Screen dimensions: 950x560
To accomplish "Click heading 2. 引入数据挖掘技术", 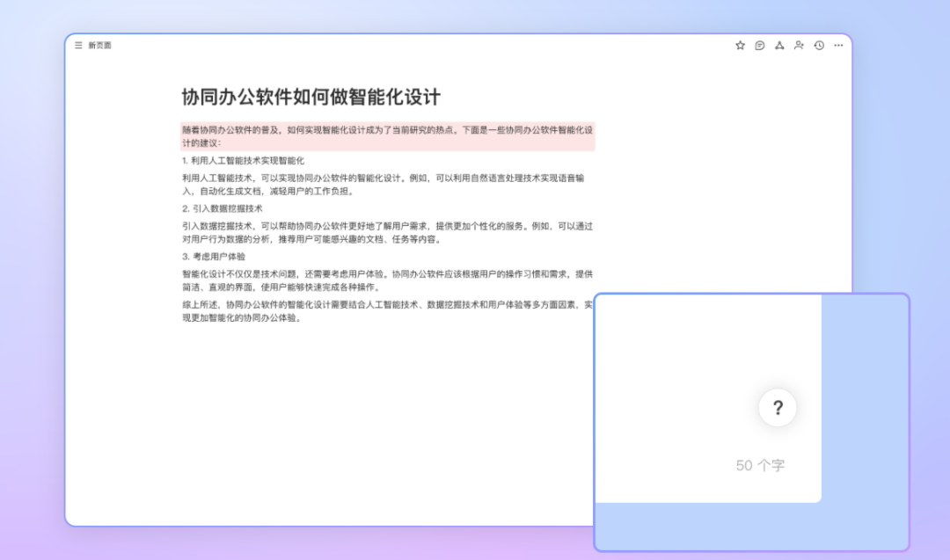I will pos(223,208).
